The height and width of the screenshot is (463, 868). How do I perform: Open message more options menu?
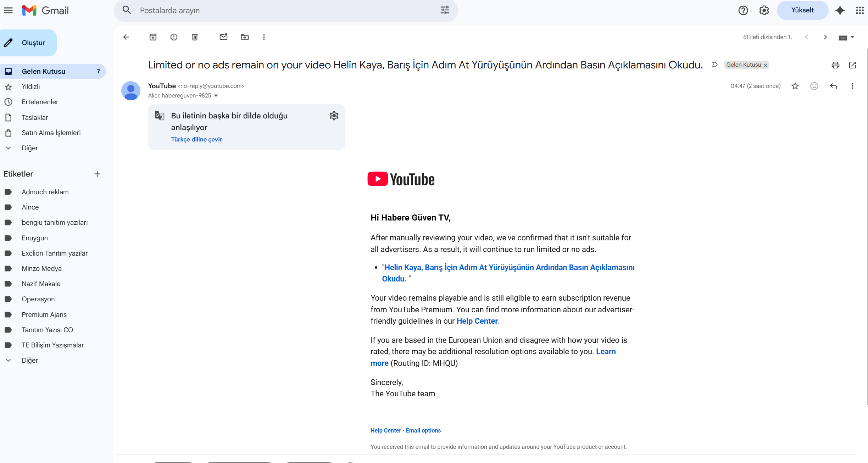pos(852,86)
